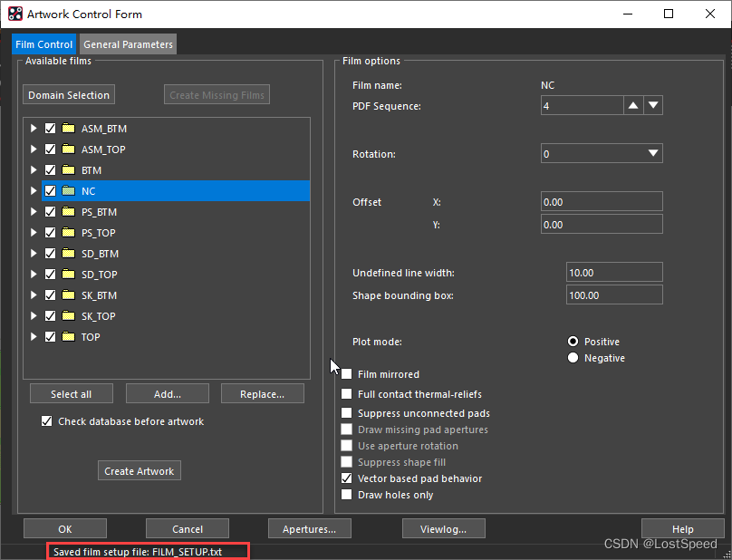732x560 pixels.
Task: Select the Film Control tab
Action: pyautogui.click(x=43, y=44)
